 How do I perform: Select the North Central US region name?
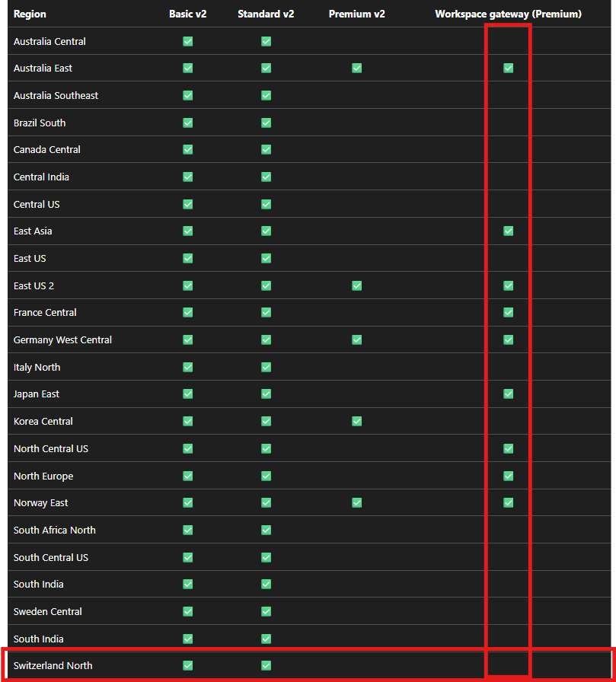[51, 448]
